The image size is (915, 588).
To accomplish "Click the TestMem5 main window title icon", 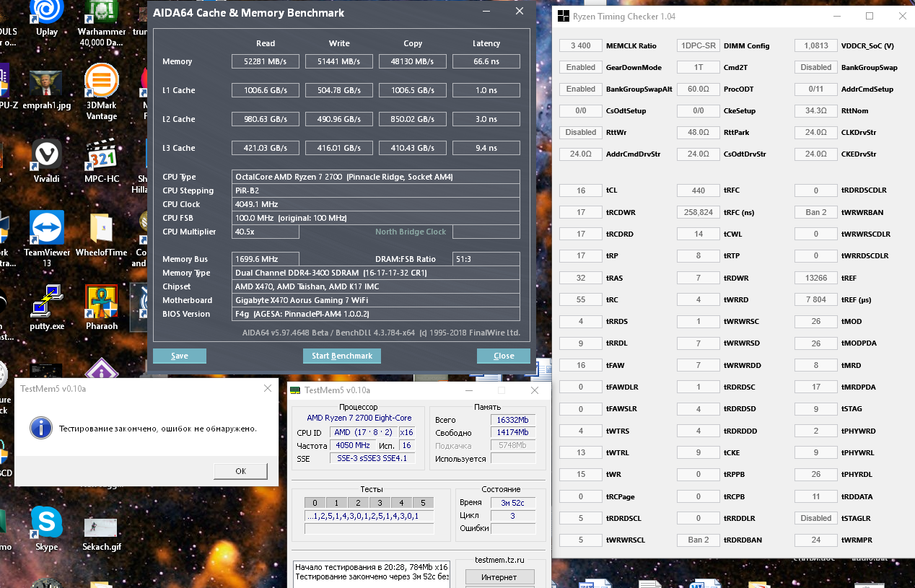I will pyautogui.click(x=294, y=390).
